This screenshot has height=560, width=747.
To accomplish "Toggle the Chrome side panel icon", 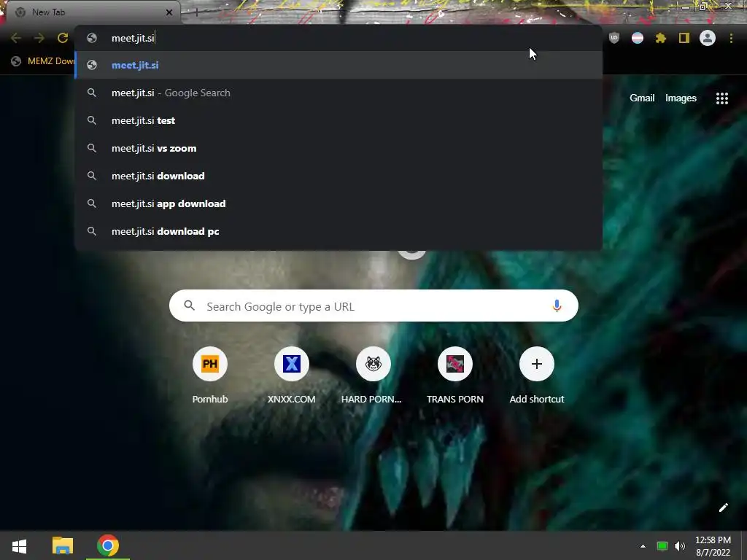I will click(684, 38).
